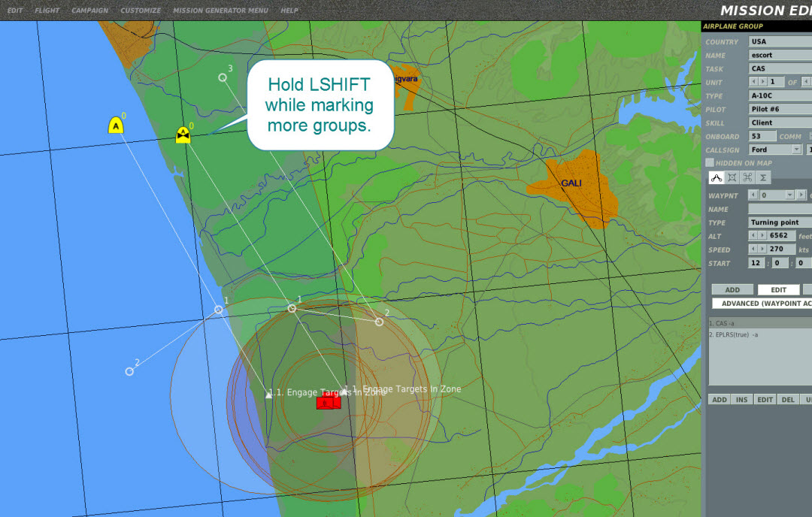Click the DEL action button
Image resolution: width=812 pixels, height=517 pixels.
pos(788,400)
